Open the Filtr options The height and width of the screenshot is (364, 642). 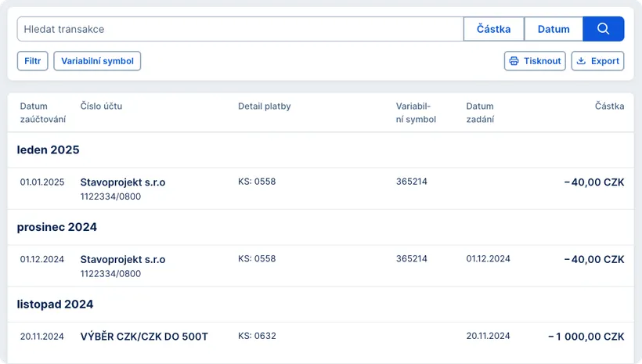click(x=32, y=61)
